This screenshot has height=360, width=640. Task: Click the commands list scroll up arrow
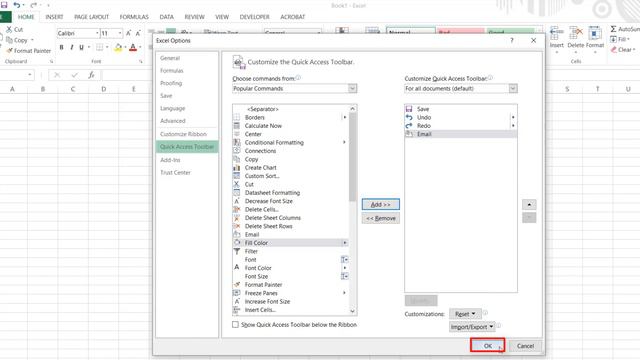353,109
